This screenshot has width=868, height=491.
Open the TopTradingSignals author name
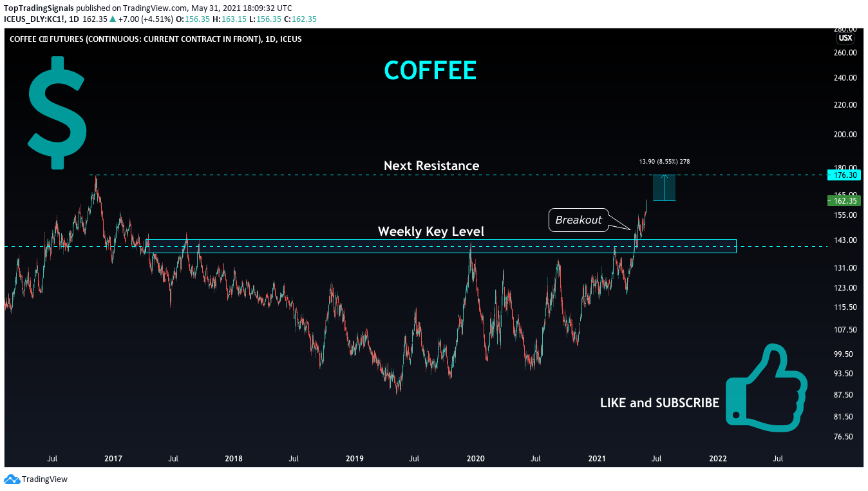39,8
